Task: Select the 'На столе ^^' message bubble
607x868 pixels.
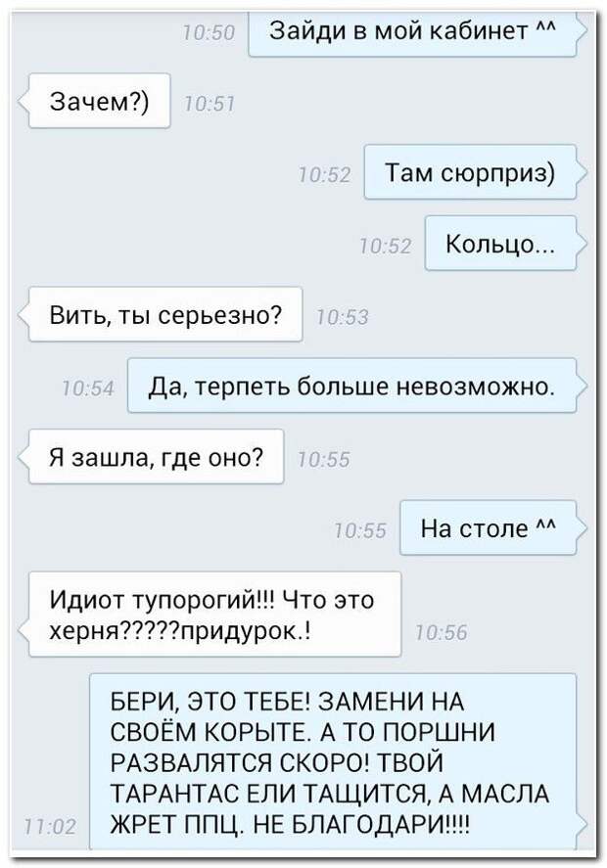Action: click(488, 528)
